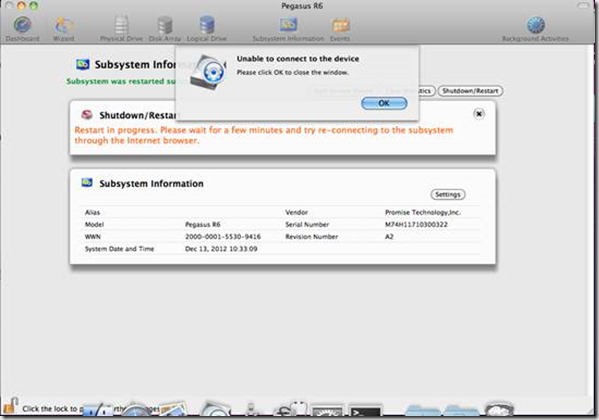Click the 'WWN' row label
This screenshot has height=420, width=599.
(92, 237)
